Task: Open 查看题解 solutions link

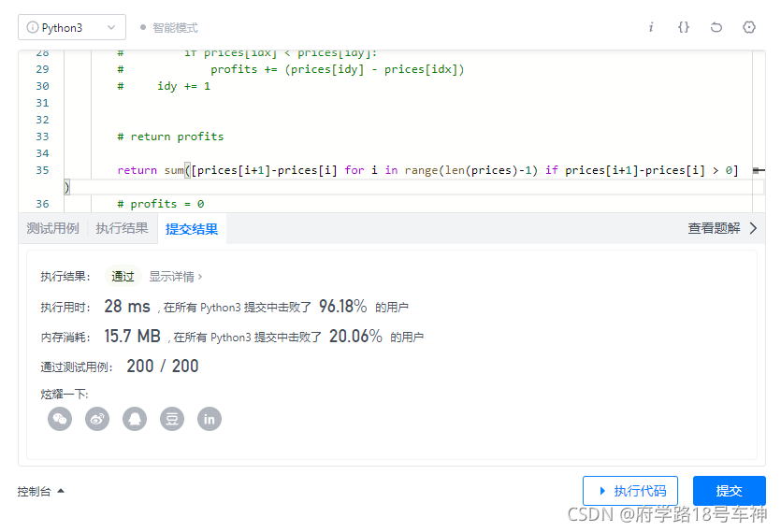Action: coord(714,229)
